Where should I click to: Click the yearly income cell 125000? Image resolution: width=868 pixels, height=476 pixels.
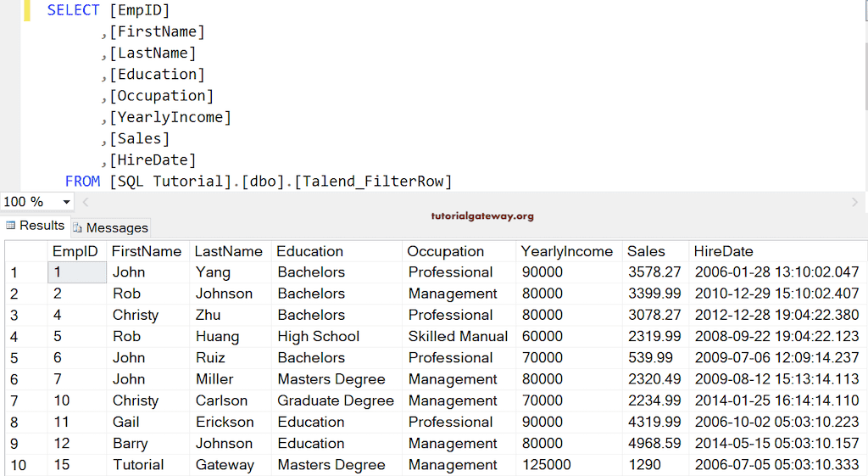coord(569,465)
